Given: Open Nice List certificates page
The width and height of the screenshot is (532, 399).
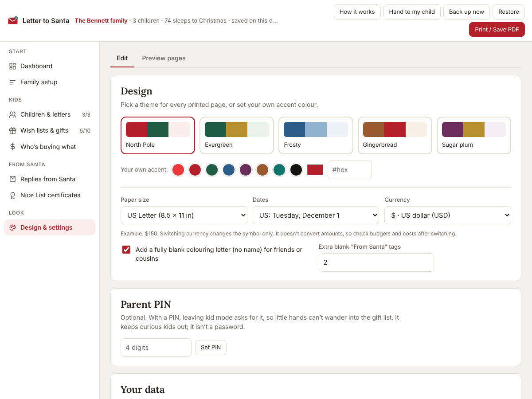Looking at the screenshot, I should (x=50, y=195).
